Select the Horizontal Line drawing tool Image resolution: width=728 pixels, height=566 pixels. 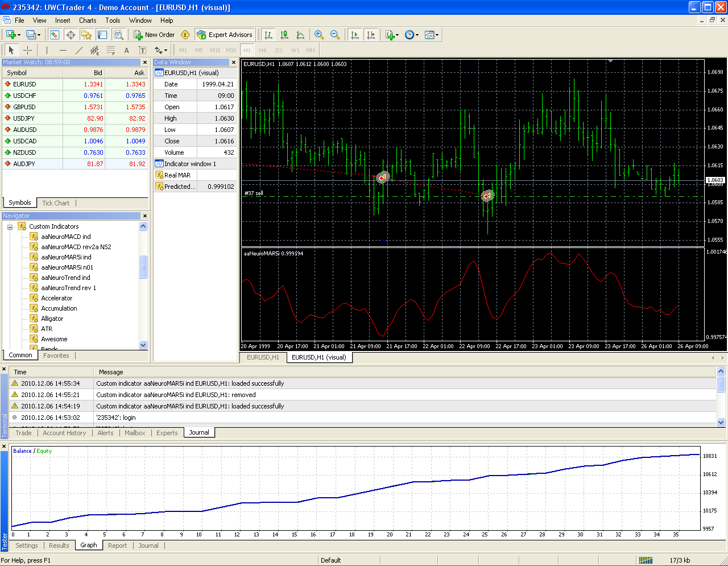[63, 50]
